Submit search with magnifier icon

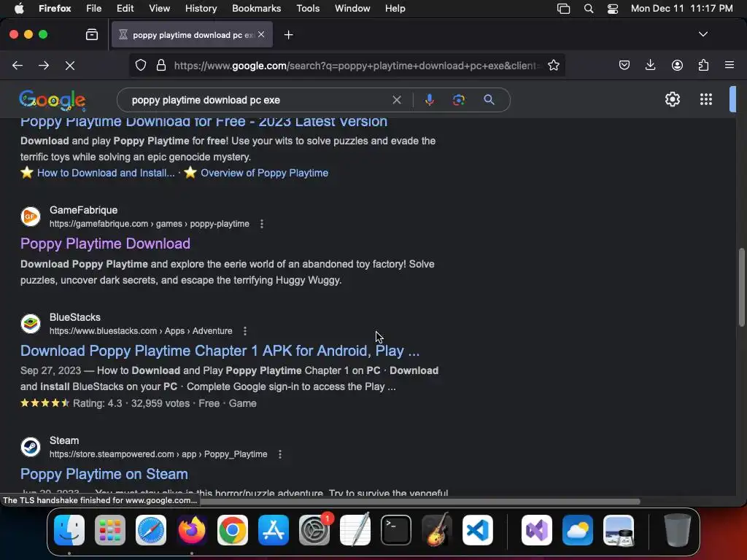tap(489, 99)
